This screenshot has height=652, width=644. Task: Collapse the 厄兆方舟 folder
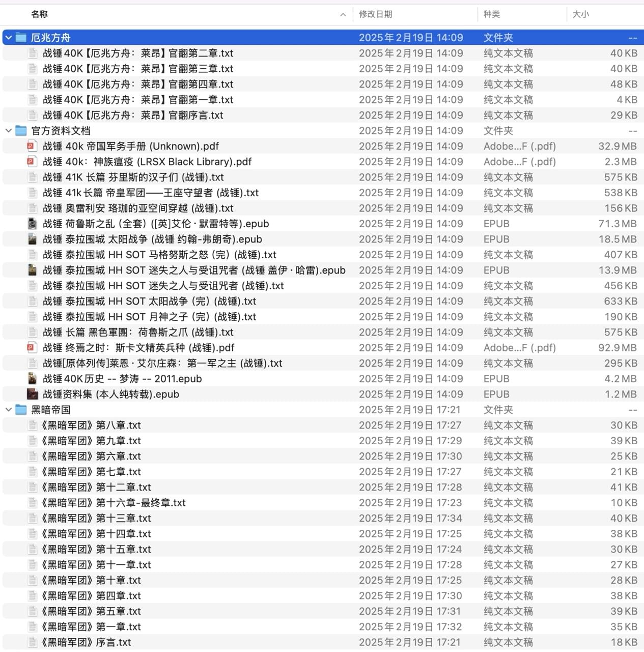[x=9, y=38]
